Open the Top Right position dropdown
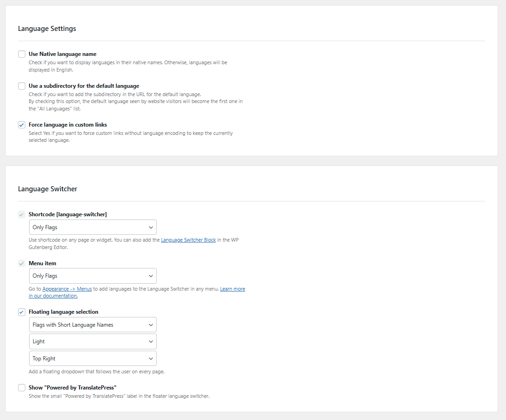The width and height of the screenshot is (506, 420). click(92, 359)
